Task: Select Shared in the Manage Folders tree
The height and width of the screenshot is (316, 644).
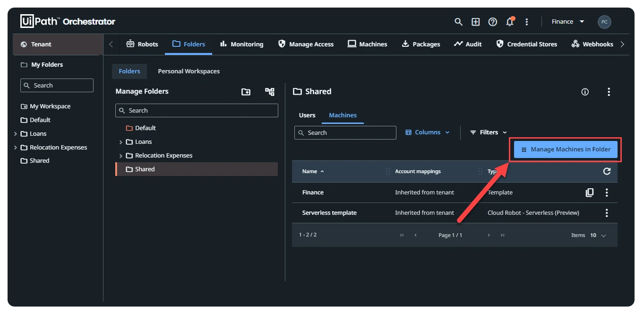Action: coord(197,169)
